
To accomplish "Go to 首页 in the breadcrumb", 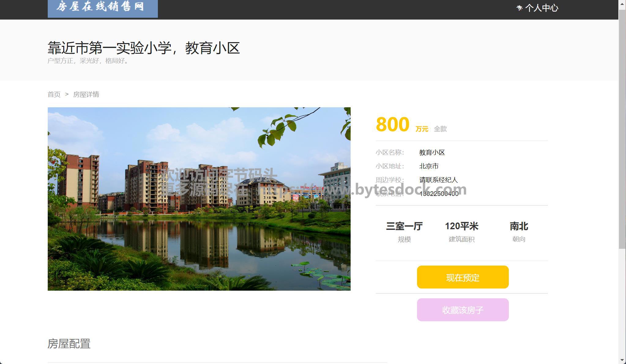I will (x=54, y=94).
